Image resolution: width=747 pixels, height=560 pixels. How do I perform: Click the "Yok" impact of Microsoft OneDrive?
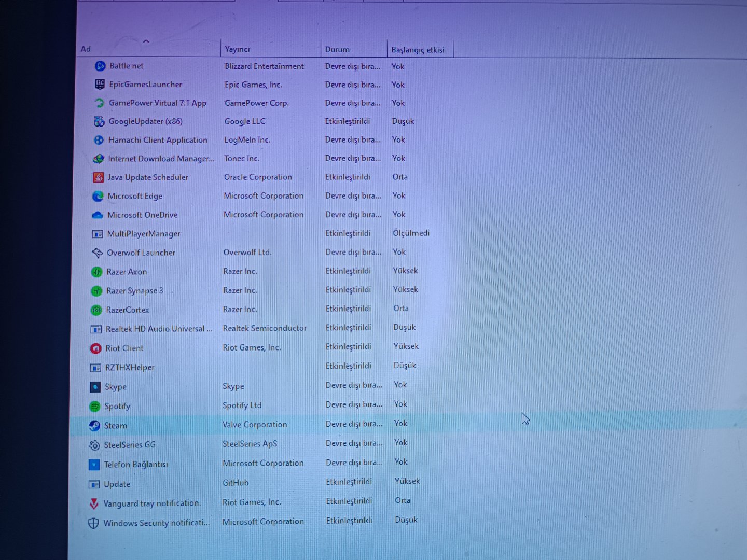click(x=399, y=214)
